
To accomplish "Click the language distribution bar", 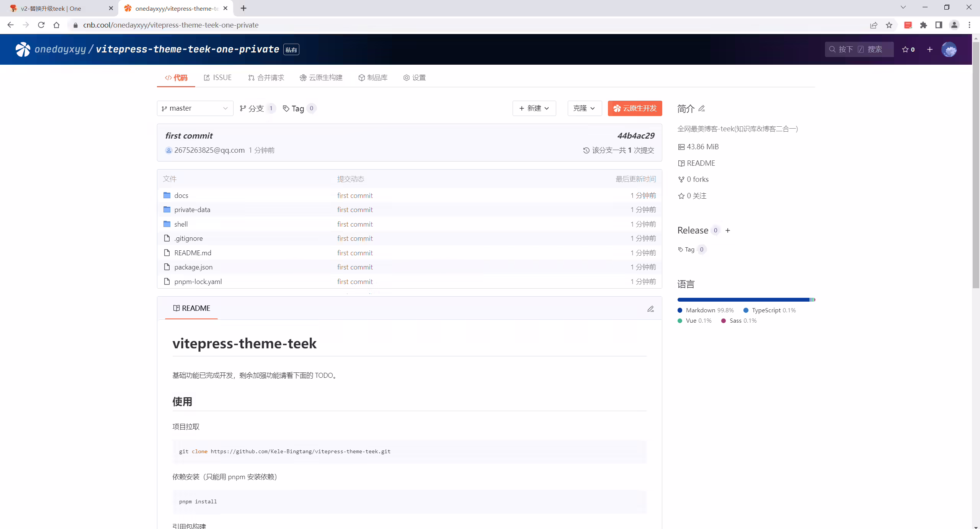I will (746, 300).
